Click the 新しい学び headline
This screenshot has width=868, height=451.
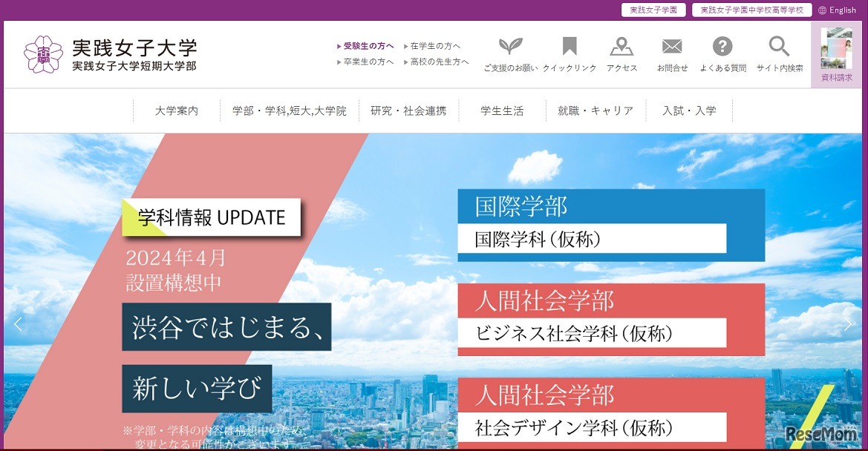coord(197,388)
